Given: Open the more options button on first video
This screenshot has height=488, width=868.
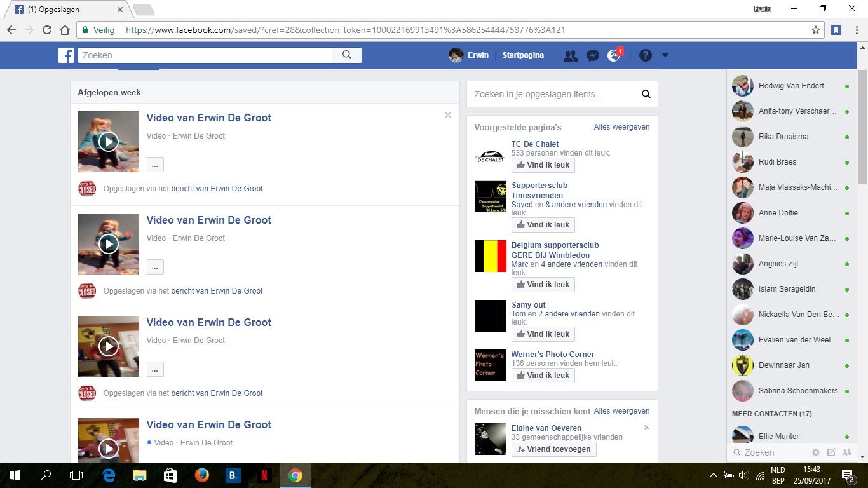Looking at the screenshot, I should 155,165.
